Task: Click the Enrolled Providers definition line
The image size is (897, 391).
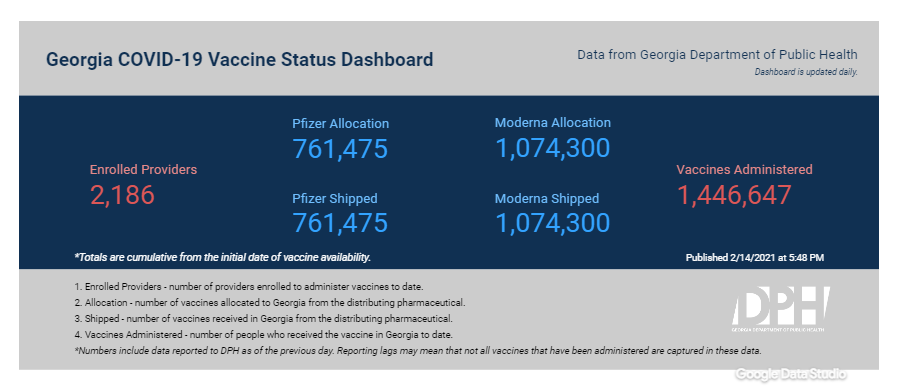Action: 249,287
